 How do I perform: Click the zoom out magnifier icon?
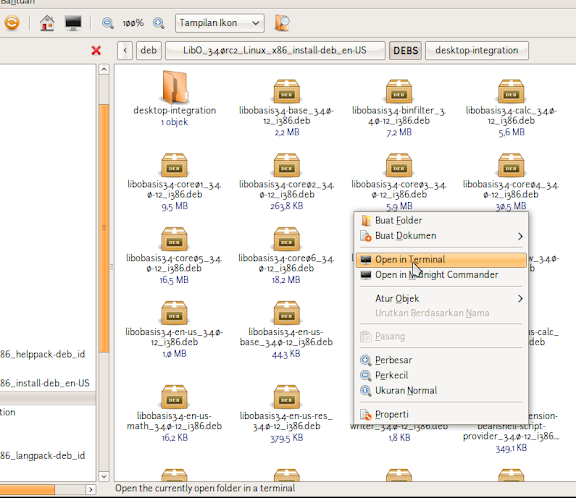(x=108, y=23)
